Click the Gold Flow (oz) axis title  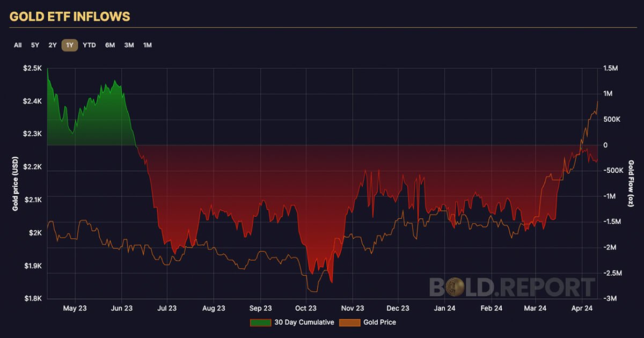click(x=631, y=183)
